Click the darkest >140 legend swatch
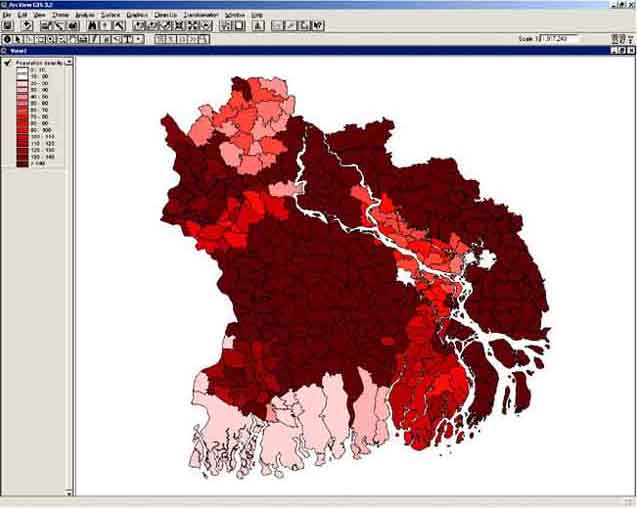 point(20,163)
